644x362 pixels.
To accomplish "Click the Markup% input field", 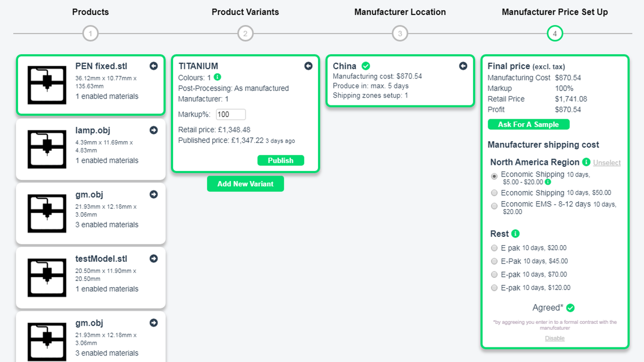I will [230, 114].
